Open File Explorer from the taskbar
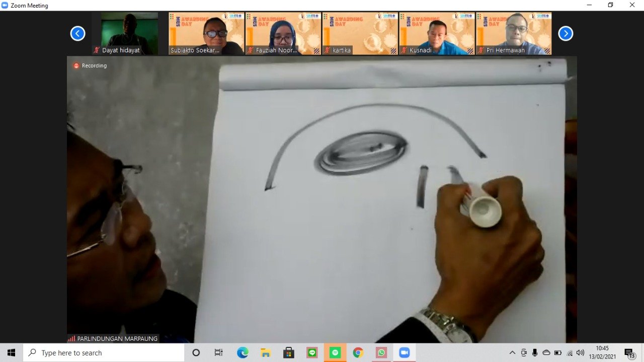644x362 pixels. pos(266,352)
